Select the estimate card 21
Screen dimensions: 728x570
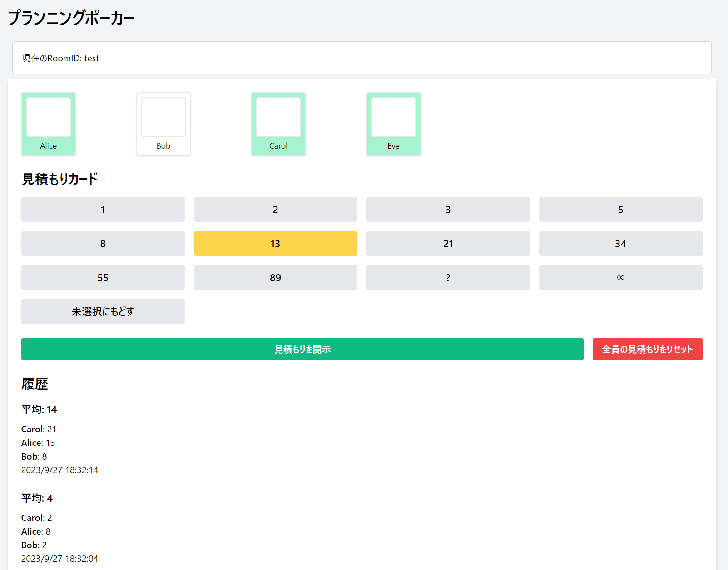pyautogui.click(x=448, y=243)
